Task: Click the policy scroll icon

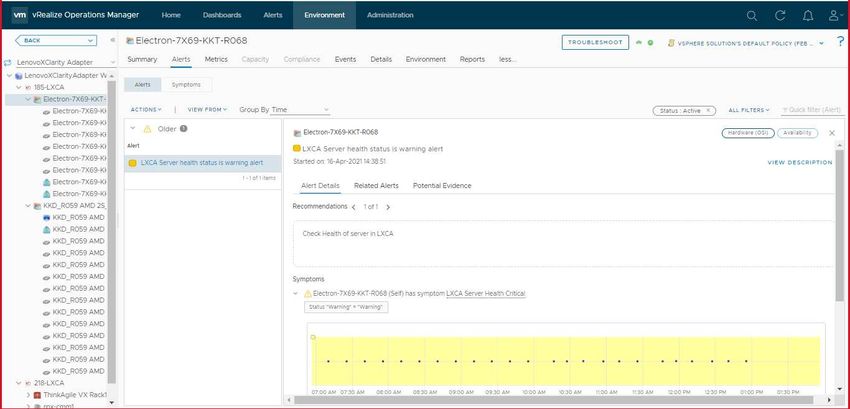Action: (x=671, y=42)
